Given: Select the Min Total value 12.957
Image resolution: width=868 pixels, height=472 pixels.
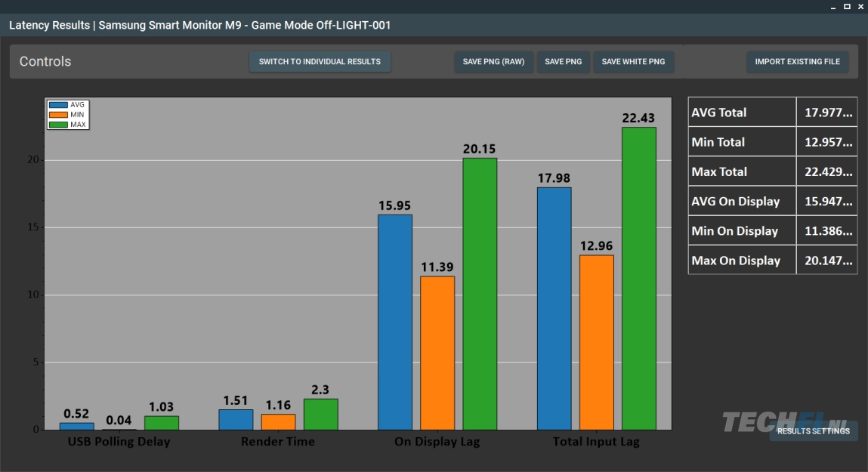Looking at the screenshot, I should tap(827, 142).
